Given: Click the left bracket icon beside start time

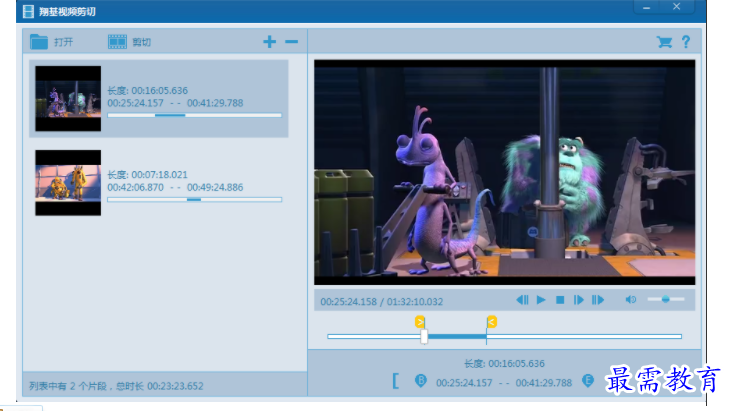Looking at the screenshot, I should coord(396,381).
